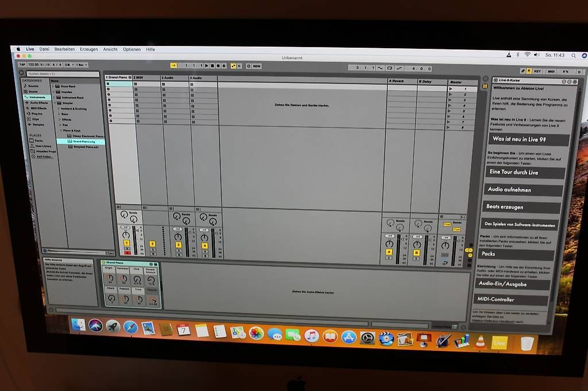Click the Overdub plus button
The height and width of the screenshot is (391, 588).
click(225, 65)
